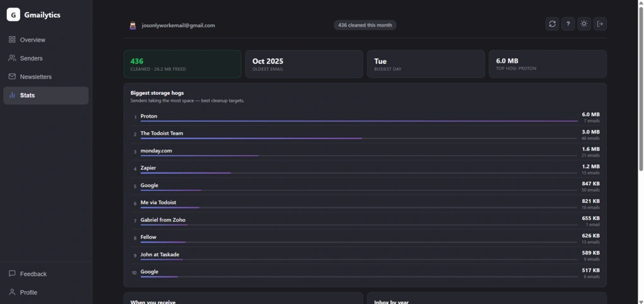Click The Todoist Team sender row
The height and width of the screenshot is (304, 644).
point(365,135)
